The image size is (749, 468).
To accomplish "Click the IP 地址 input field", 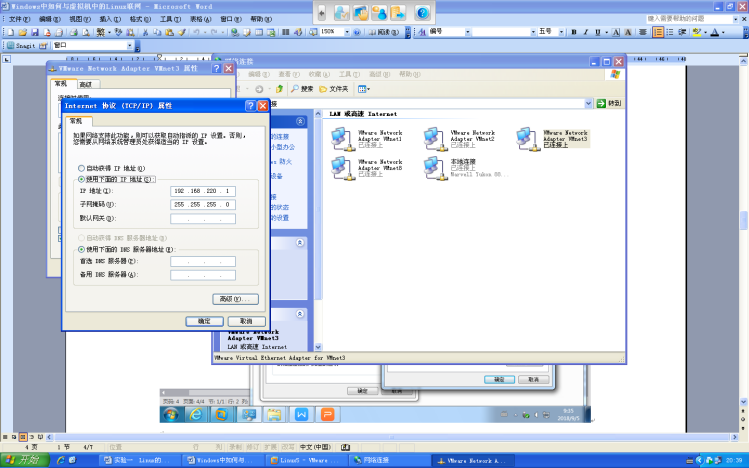I will click(203, 191).
